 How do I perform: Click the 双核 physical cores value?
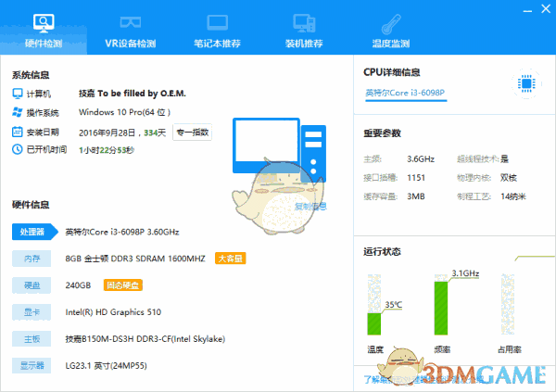509,177
